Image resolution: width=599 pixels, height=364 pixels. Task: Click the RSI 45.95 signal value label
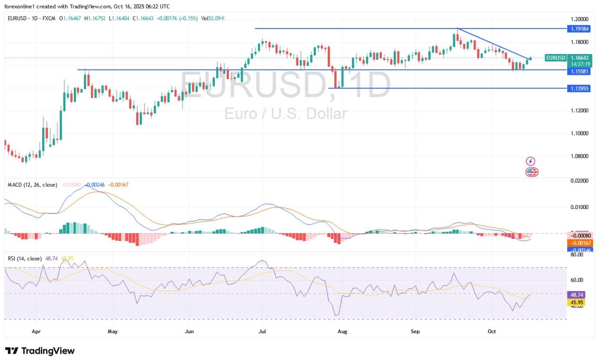575,302
